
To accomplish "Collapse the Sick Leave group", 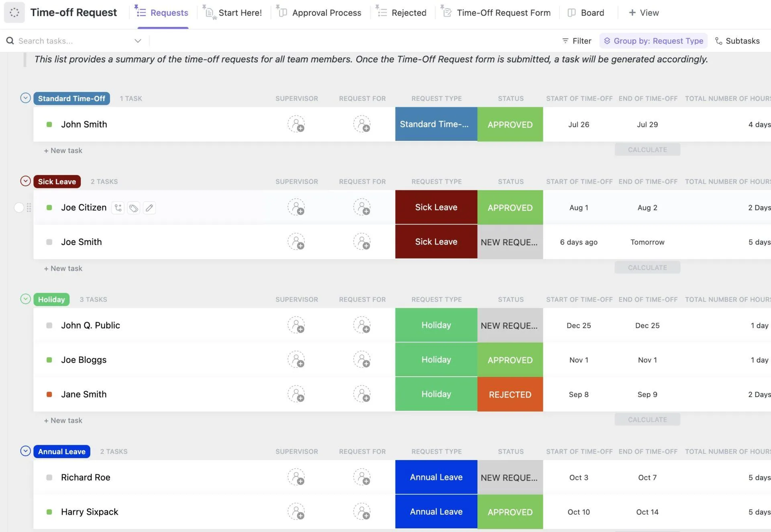I will click(x=25, y=181).
